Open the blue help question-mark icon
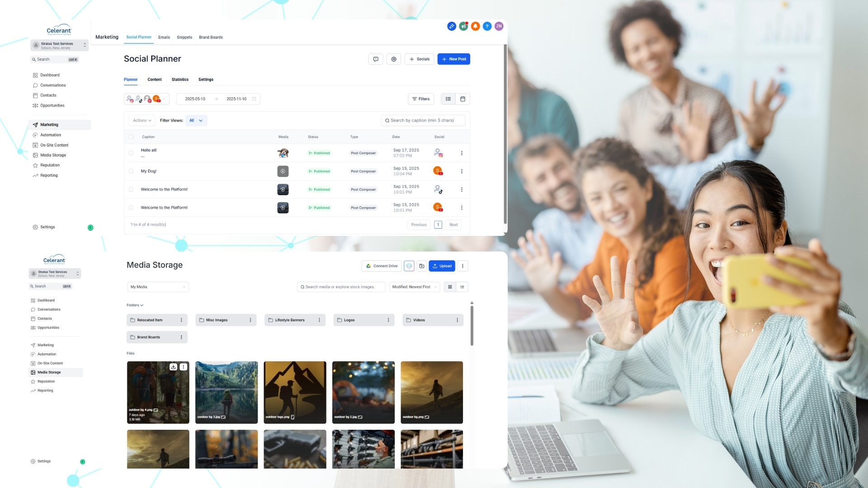 coord(487,26)
